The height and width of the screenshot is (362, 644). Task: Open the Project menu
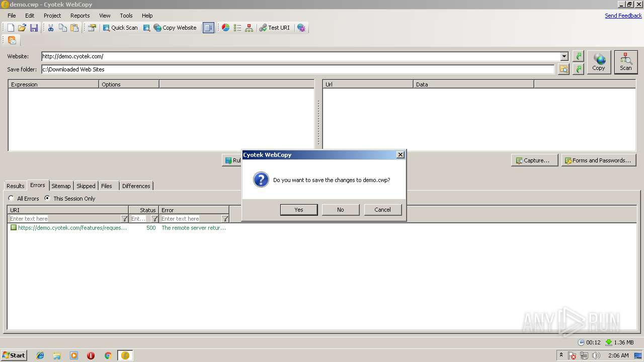pyautogui.click(x=52, y=16)
